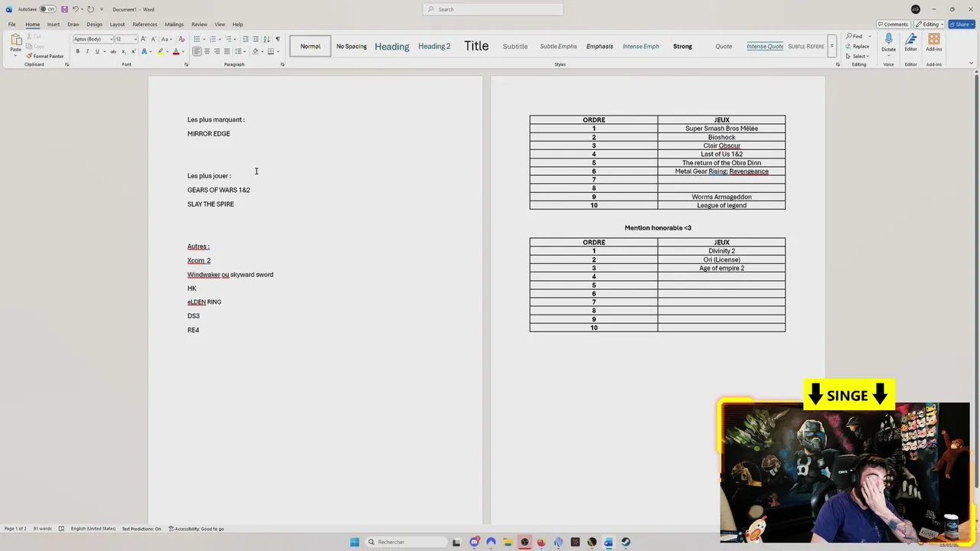The width and height of the screenshot is (980, 551).
Task: Open the Change Case dropdown
Action: [168, 39]
